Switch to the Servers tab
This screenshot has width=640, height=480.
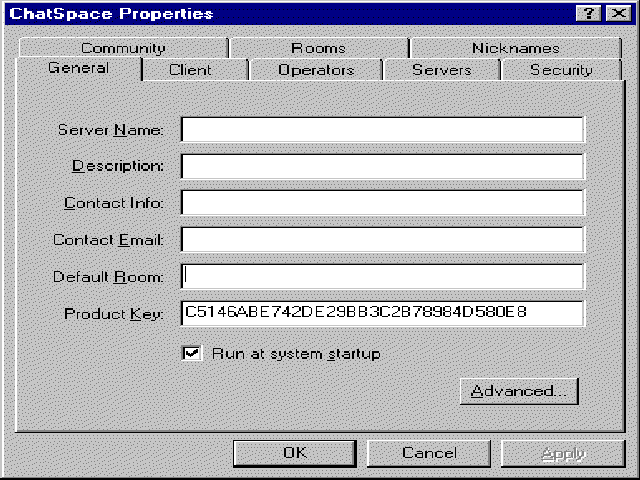[441, 70]
